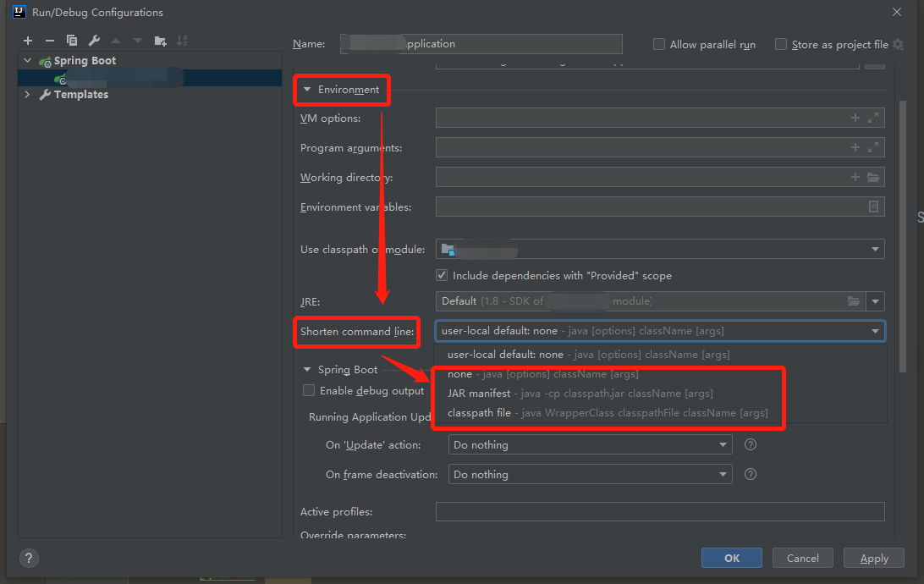Select user-local default: none option
This screenshot has height=584, width=924.
tap(660, 355)
